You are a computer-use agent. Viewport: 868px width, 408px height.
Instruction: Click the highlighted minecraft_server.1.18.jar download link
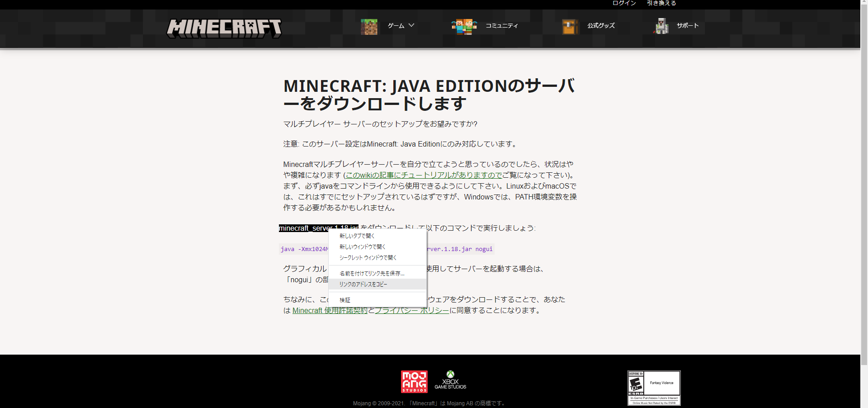click(318, 228)
